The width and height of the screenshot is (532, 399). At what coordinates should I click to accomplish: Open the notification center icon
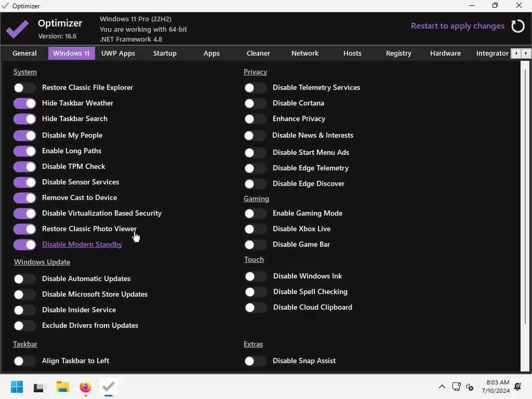518,387
